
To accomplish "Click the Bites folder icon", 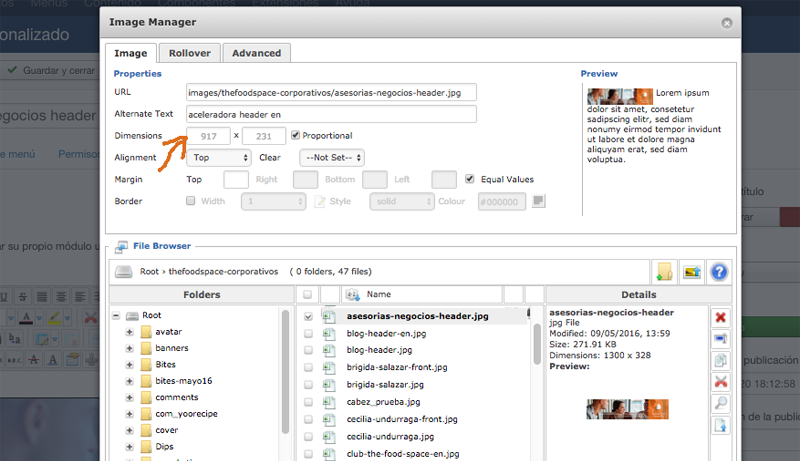I will click(146, 364).
